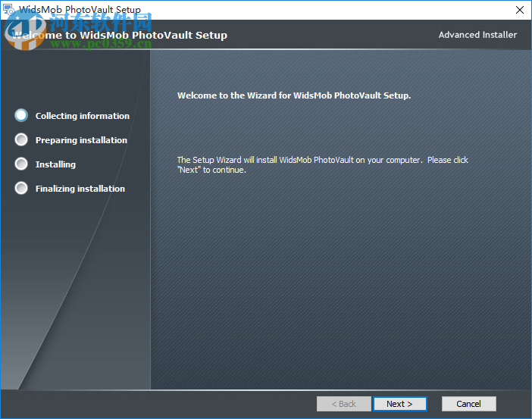This screenshot has height=419, width=532.
Task: Click the greyed-out Back button
Action: (x=344, y=404)
